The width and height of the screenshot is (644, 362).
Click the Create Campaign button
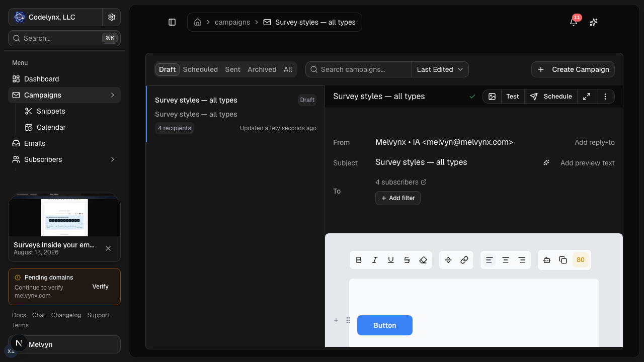click(x=573, y=69)
